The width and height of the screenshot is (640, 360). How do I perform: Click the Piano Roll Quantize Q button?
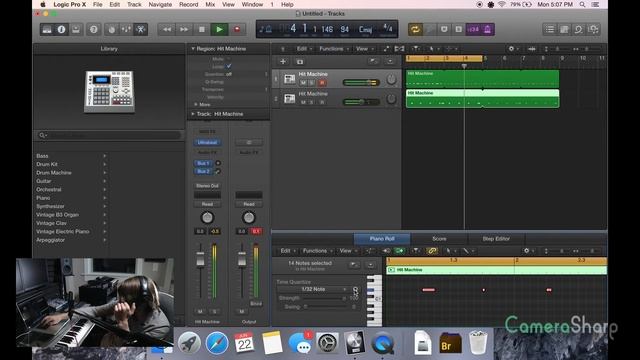pyautogui.click(x=355, y=289)
